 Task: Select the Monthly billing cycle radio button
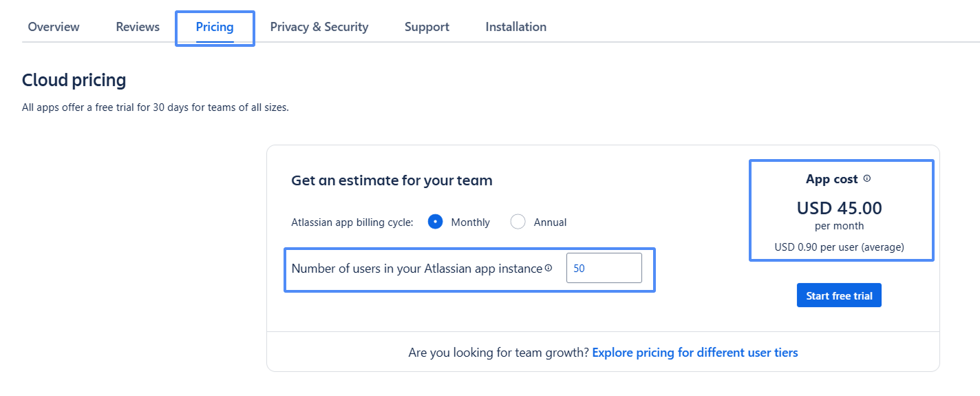[x=435, y=222]
